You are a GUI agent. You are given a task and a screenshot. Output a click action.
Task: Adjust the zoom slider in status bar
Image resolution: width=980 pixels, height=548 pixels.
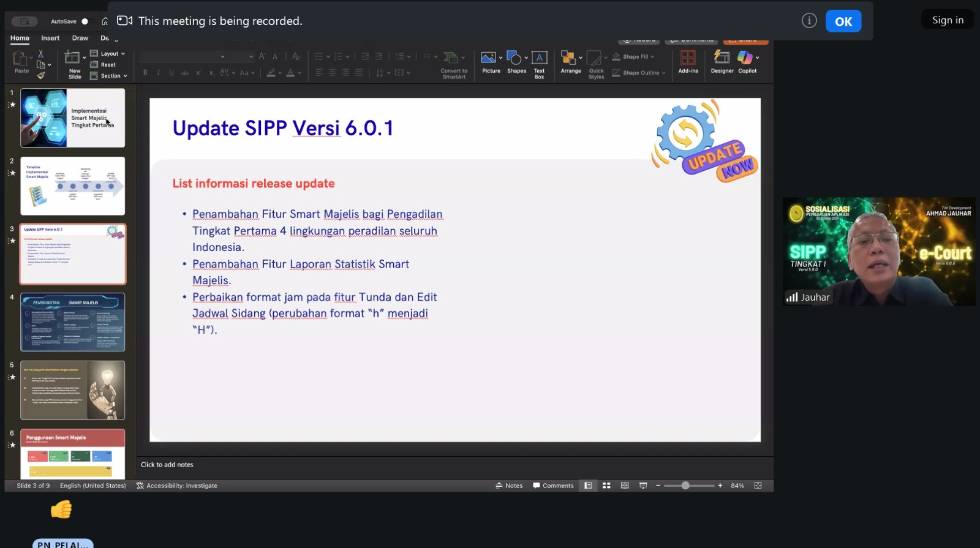[685, 486]
